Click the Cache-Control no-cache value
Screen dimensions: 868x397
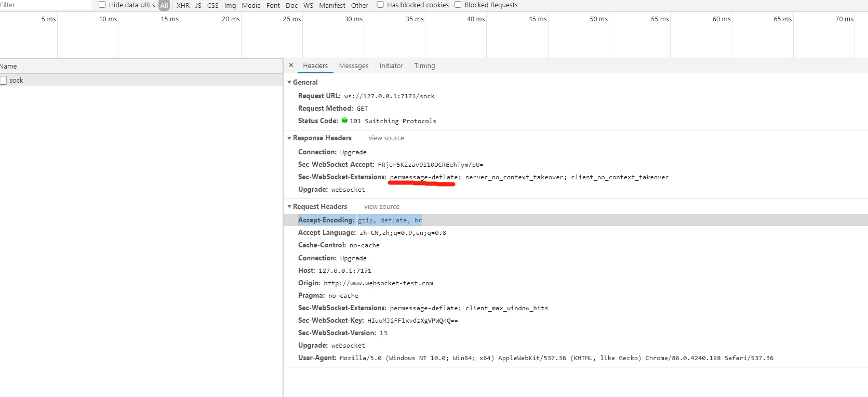364,245
